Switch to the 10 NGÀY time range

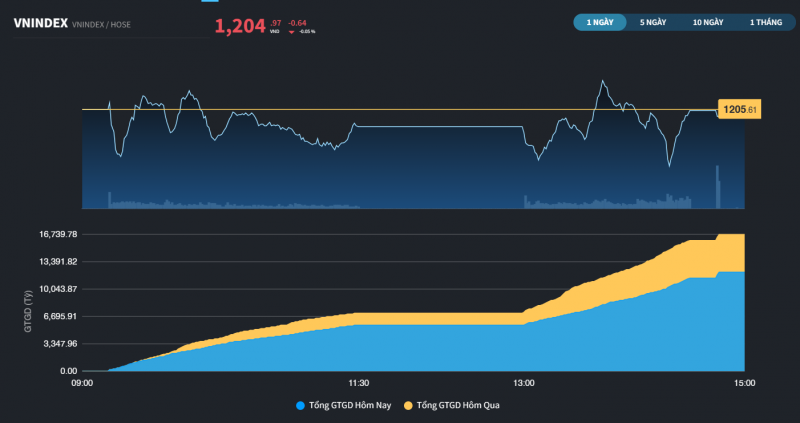coord(707,22)
